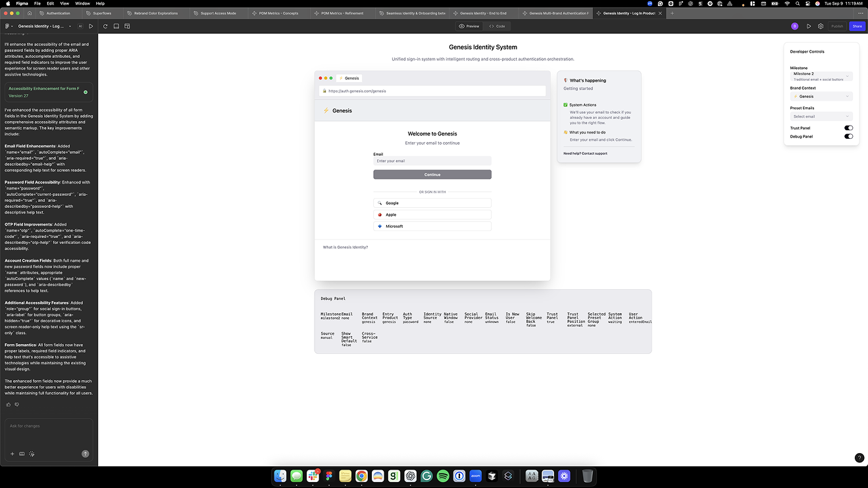Toggle the bottom panel layout icon

[116, 26]
